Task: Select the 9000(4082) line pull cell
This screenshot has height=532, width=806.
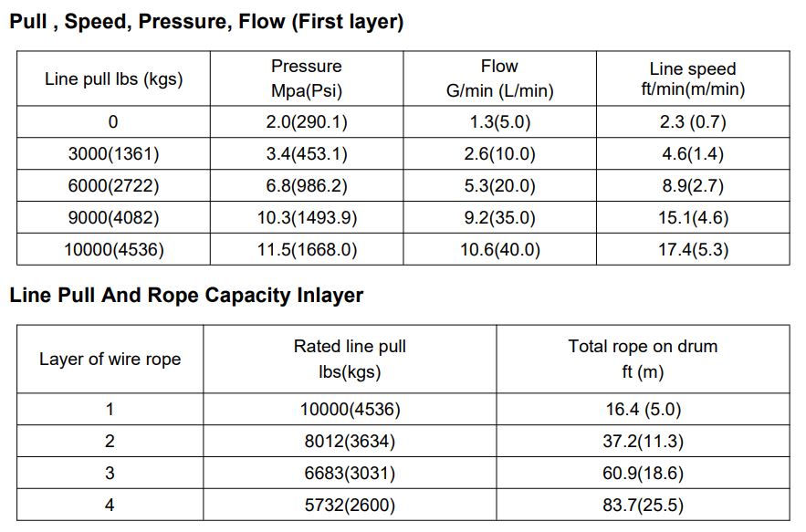Action: click(x=113, y=218)
